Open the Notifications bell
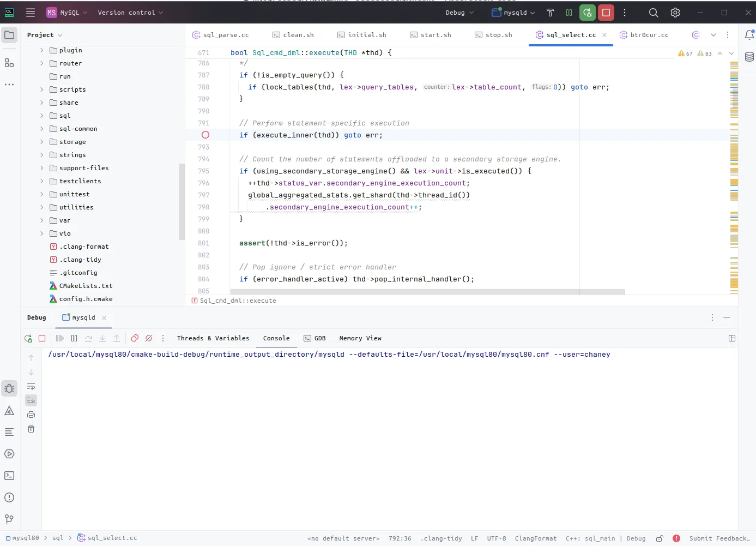This screenshot has height=546, width=756. (749, 35)
